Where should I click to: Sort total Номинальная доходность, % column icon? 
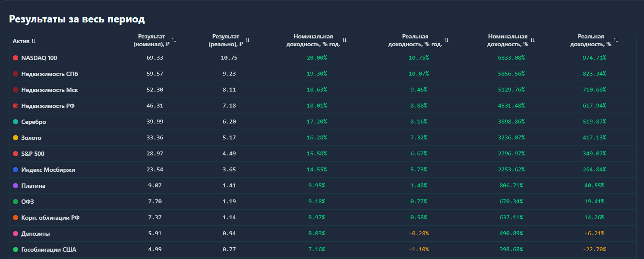[x=533, y=40]
